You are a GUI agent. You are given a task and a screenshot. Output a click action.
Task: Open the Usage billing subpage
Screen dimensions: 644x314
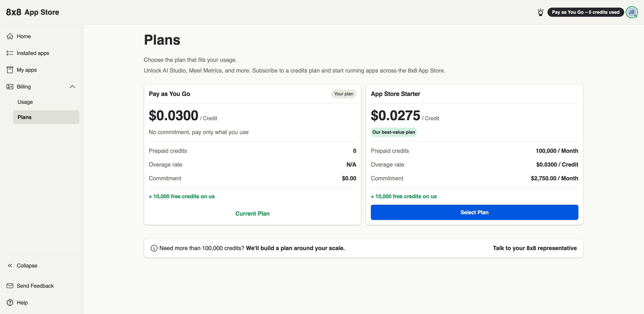point(25,102)
